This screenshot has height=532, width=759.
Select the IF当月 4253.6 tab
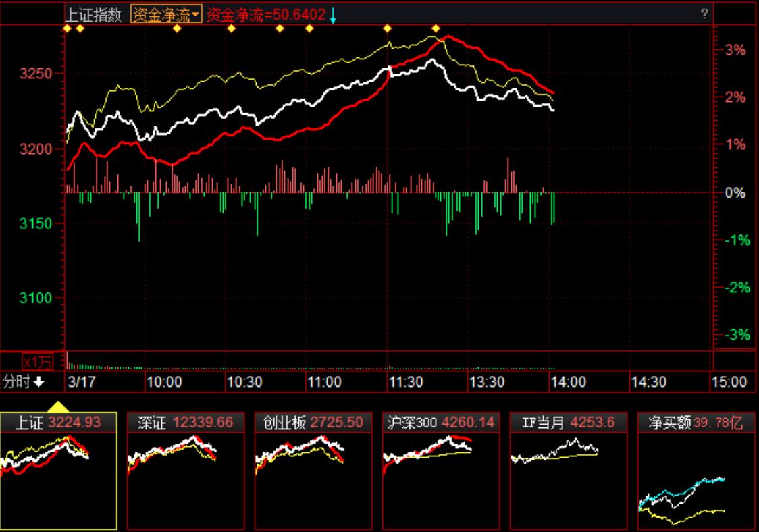coord(569,423)
